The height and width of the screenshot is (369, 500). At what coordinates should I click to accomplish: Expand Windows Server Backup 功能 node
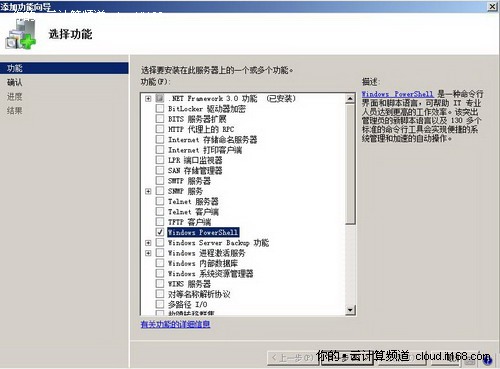[x=148, y=243]
